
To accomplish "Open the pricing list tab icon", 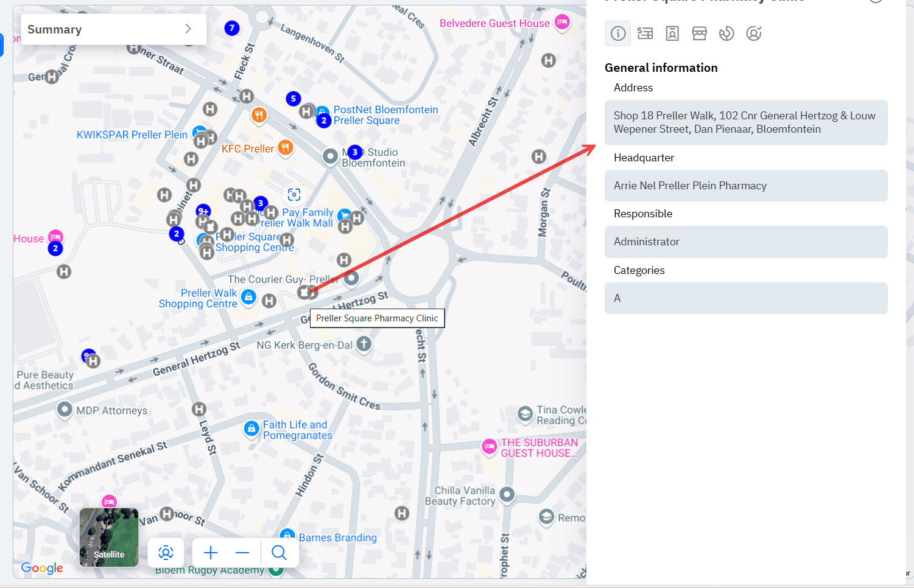I will pyautogui.click(x=645, y=33).
